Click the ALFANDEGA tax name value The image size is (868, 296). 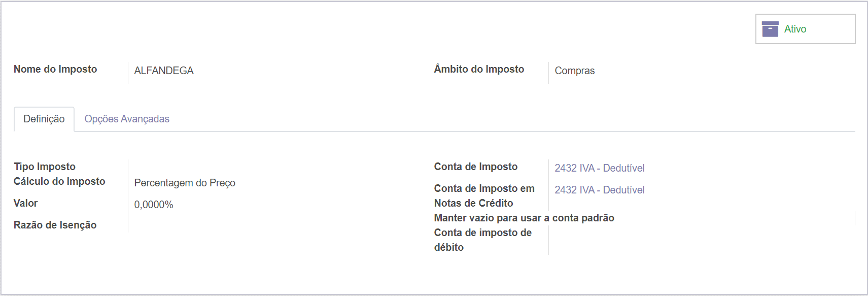pyautogui.click(x=164, y=71)
